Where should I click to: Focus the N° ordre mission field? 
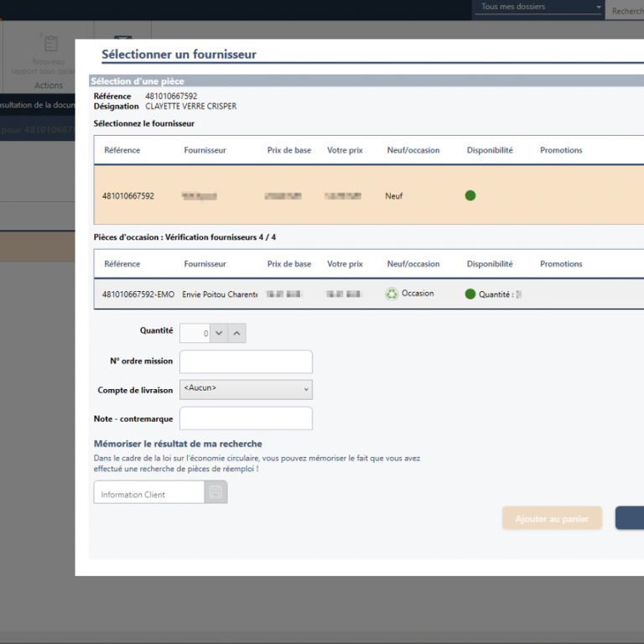(246, 362)
